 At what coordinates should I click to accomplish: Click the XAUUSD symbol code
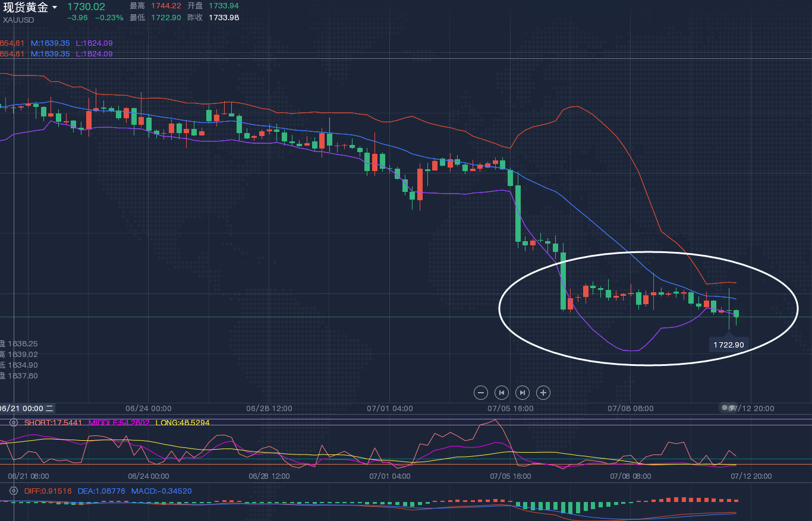[x=18, y=20]
